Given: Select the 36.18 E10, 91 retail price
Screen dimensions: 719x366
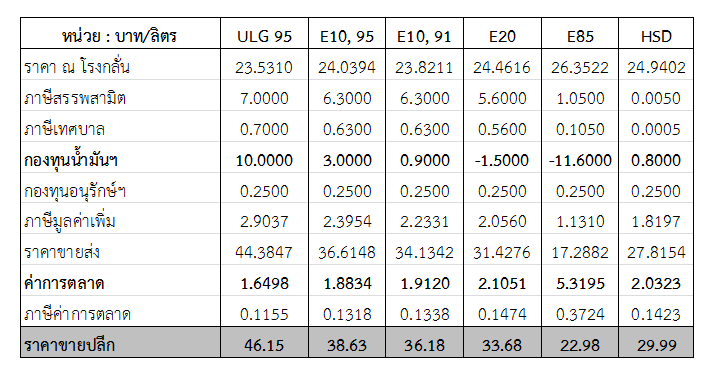Looking at the screenshot, I should [x=424, y=342].
